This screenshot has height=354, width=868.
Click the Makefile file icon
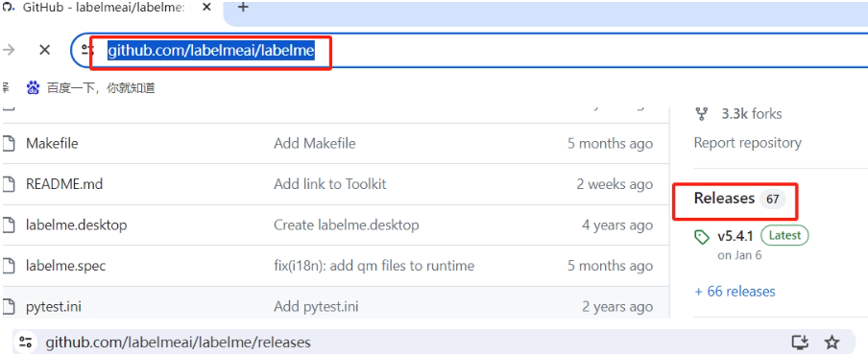point(9,143)
